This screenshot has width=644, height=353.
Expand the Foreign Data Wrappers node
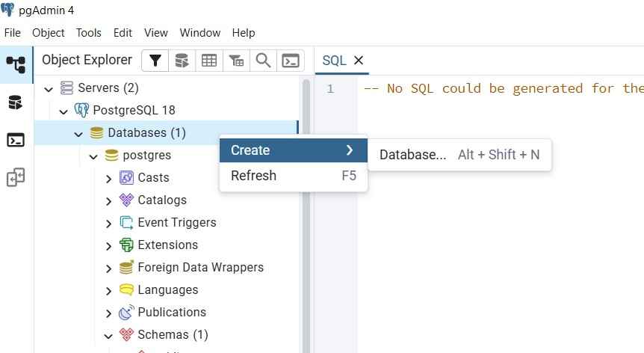pos(108,268)
